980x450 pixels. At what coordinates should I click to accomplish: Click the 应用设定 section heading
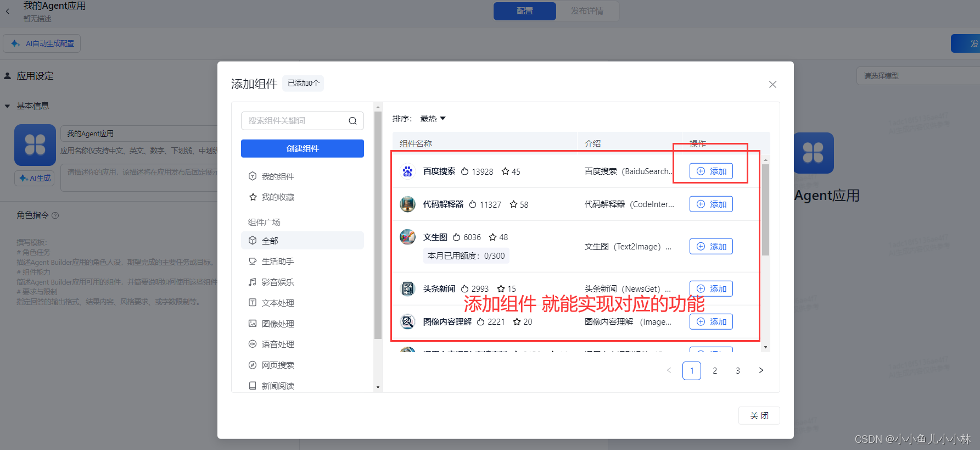(x=35, y=76)
